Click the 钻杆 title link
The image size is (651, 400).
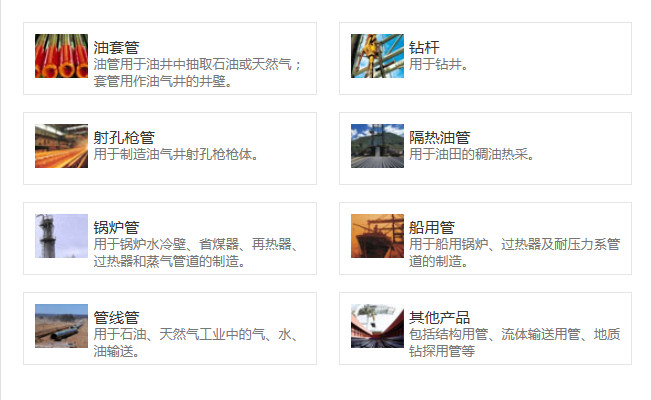click(424, 47)
